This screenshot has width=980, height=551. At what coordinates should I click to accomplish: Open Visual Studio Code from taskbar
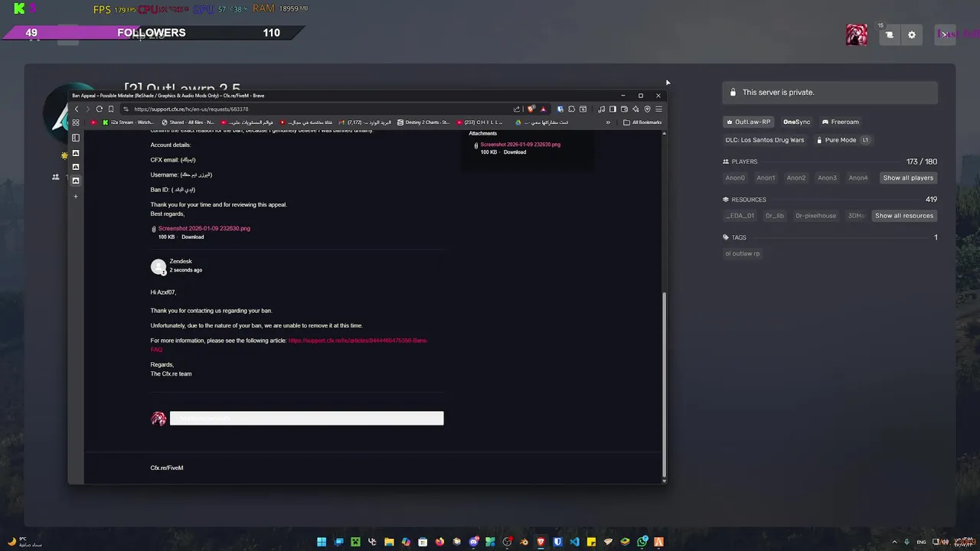pos(575,542)
